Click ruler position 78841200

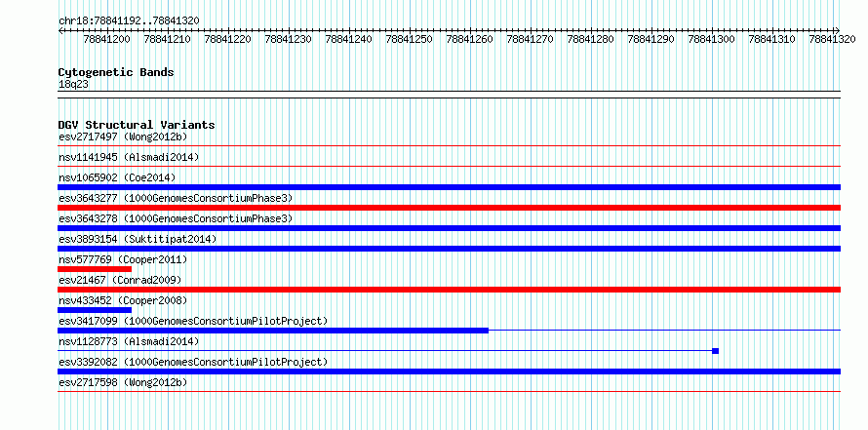point(106,39)
